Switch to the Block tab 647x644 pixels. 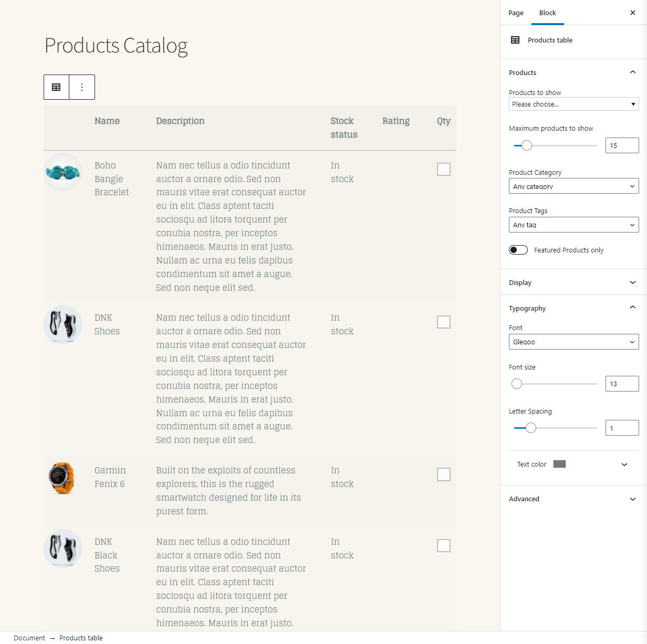coord(547,13)
